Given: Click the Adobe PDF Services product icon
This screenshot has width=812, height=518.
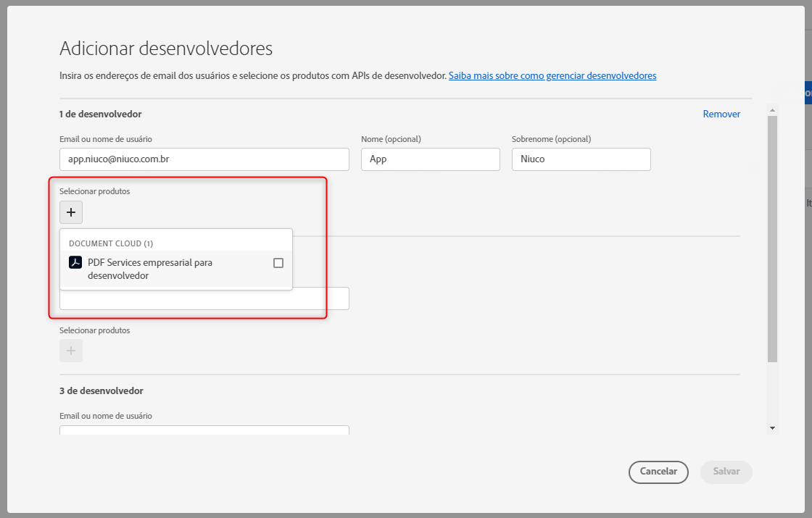Looking at the screenshot, I should coord(75,262).
